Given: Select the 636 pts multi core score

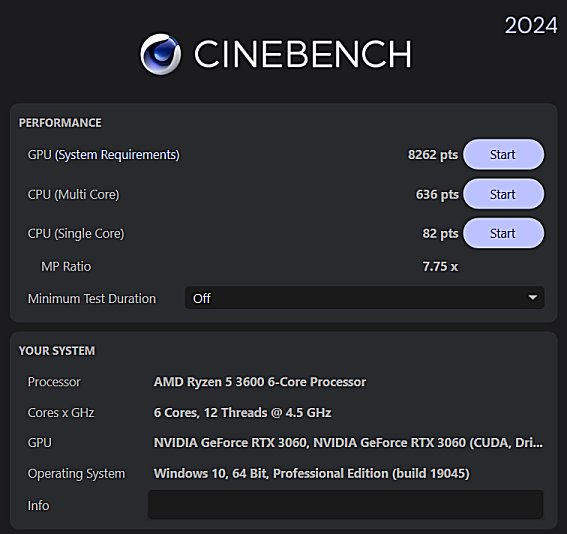Looking at the screenshot, I should [437, 195].
